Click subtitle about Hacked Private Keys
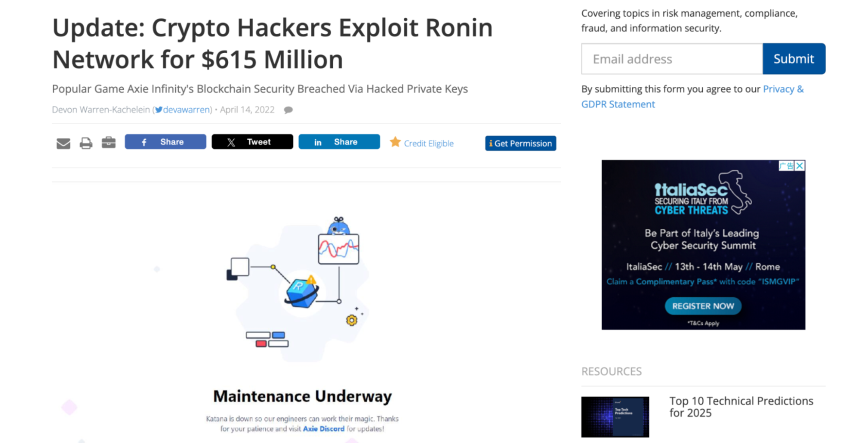The height and width of the screenshot is (443, 860). tap(260, 89)
